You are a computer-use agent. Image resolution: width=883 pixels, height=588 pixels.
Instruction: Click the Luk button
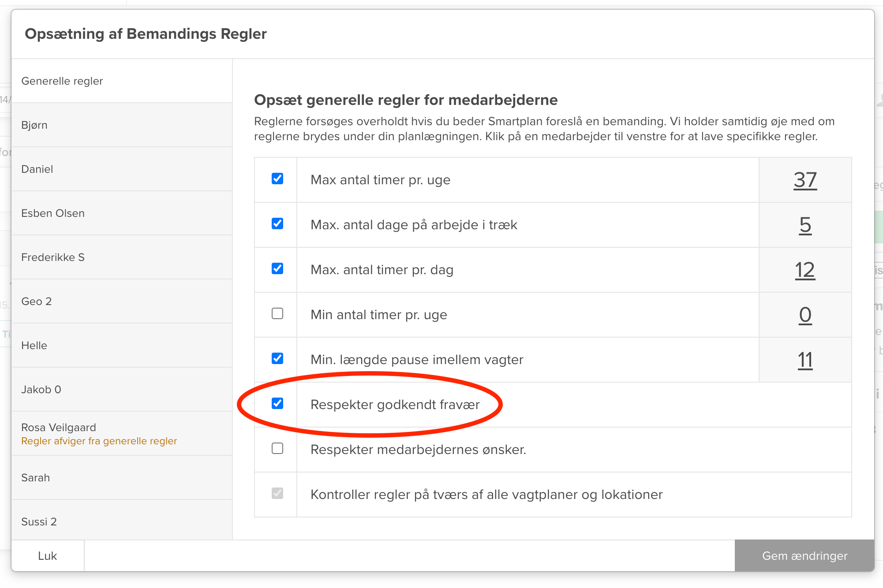[48, 556]
